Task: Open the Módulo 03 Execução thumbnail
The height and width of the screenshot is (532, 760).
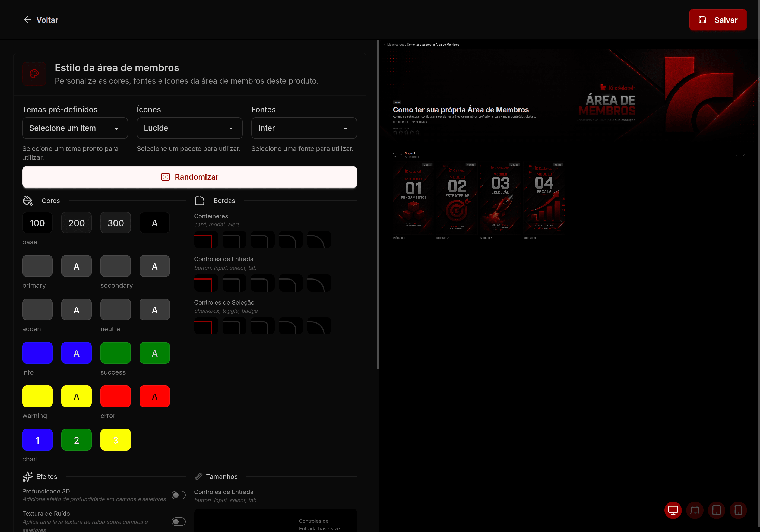Action: (500, 198)
